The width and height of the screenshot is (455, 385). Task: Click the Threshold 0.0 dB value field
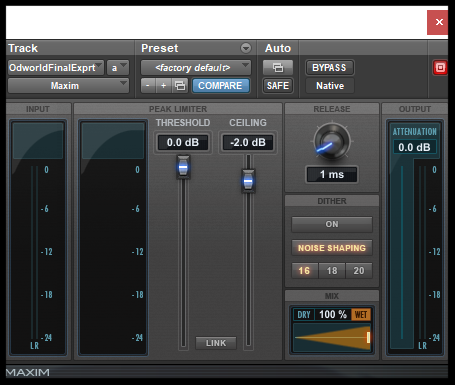[183, 143]
